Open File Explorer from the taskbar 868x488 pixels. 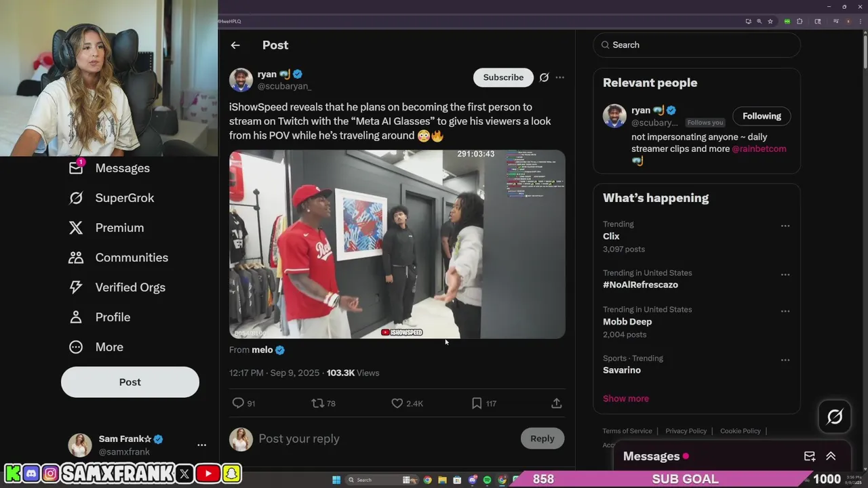coord(442,480)
